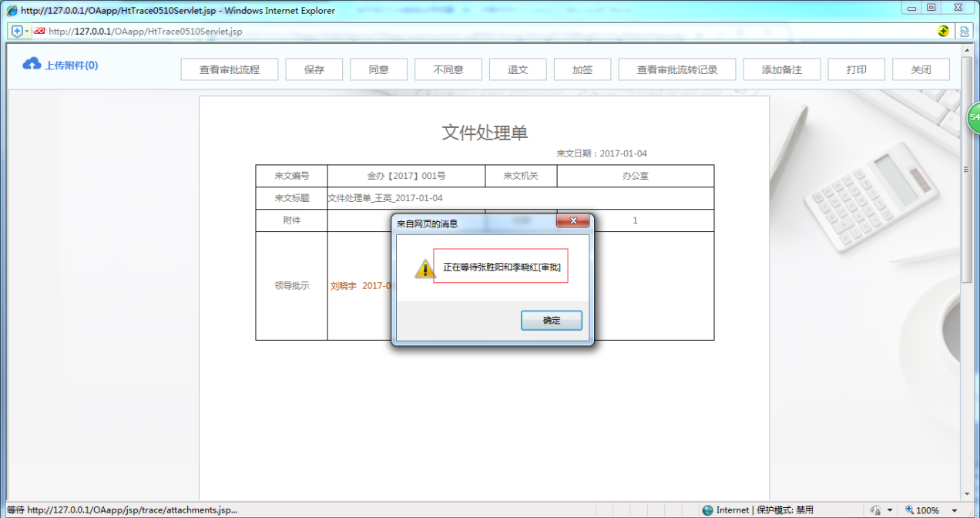Click the 附件 label cell
980x518 pixels.
tap(292, 220)
